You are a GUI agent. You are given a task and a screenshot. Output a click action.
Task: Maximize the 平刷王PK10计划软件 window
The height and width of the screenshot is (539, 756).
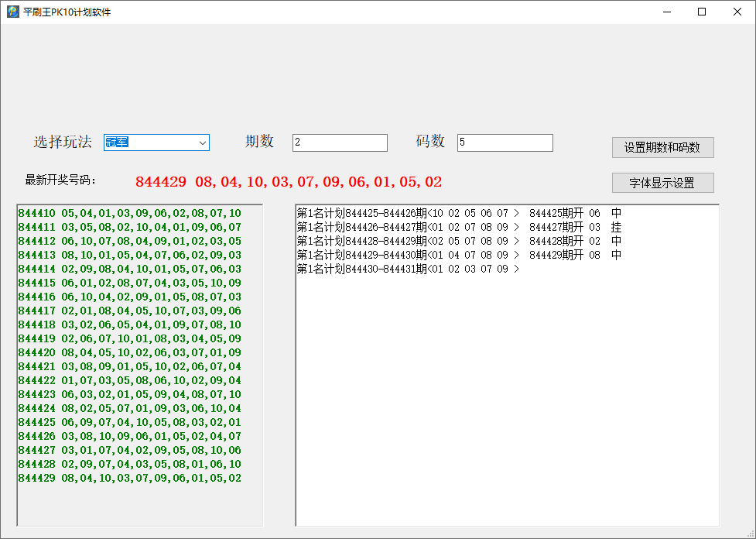pyautogui.click(x=702, y=12)
